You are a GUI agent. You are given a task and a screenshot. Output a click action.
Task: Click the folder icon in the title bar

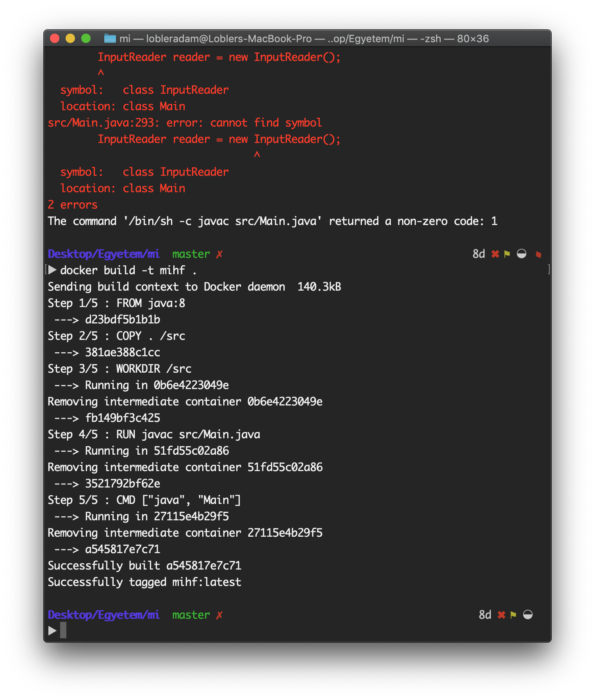[x=110, y=39]
